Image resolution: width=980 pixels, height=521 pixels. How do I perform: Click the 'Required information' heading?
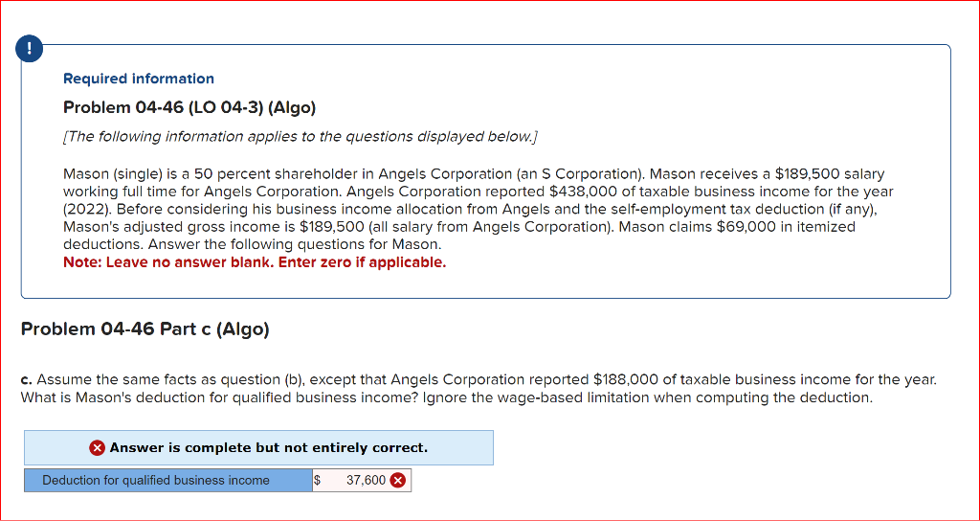139,79
